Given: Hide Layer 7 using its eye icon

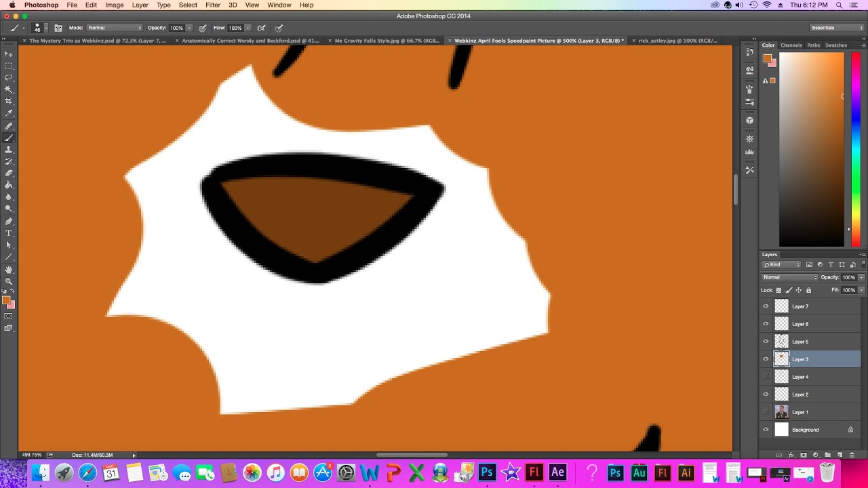Looking at the screenshot, I should (766, 306).
